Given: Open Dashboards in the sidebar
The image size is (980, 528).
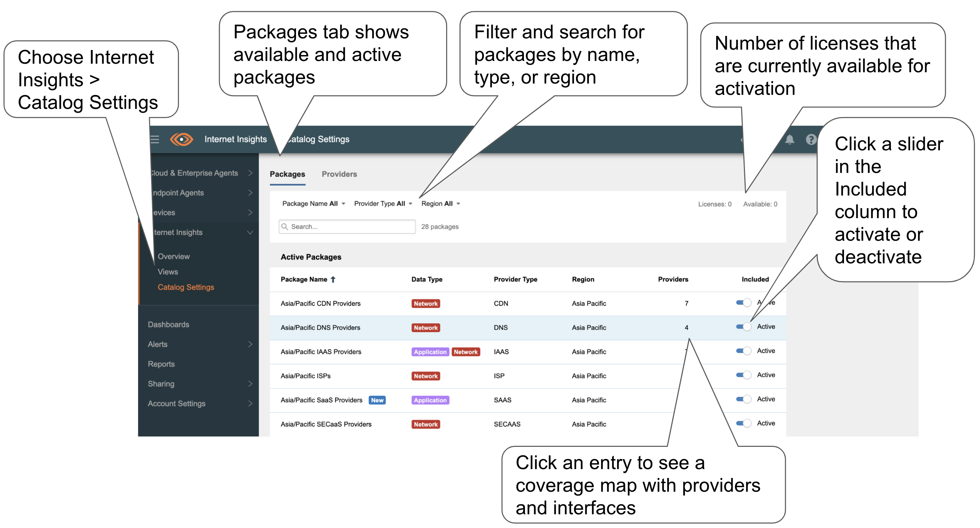Looking at the screenshot, I should [168, 325].
